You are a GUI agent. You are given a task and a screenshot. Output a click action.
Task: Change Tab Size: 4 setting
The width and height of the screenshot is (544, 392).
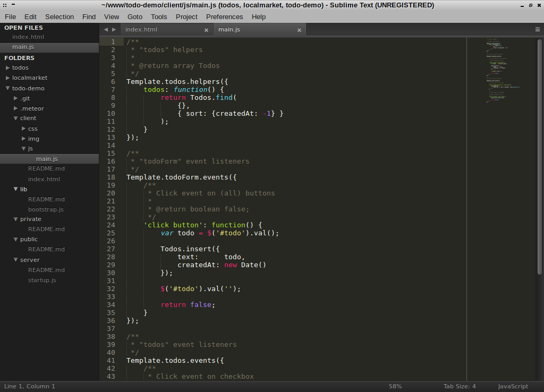tap(460, 386)
